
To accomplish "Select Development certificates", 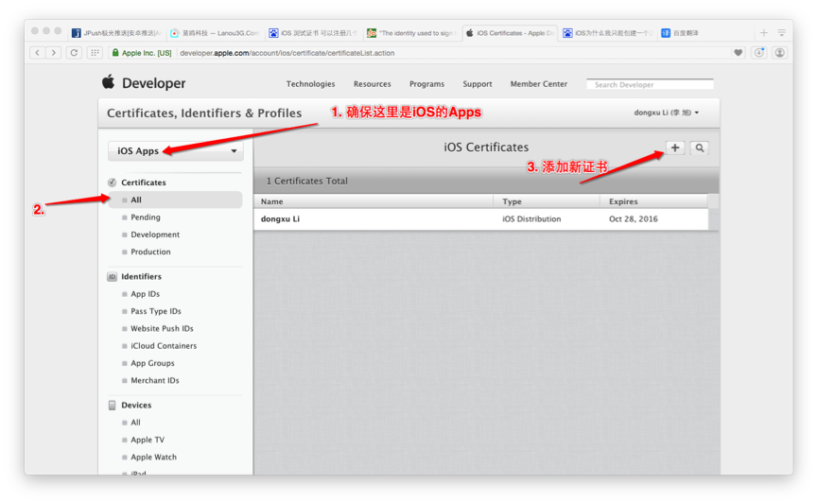I will (155, 235).
